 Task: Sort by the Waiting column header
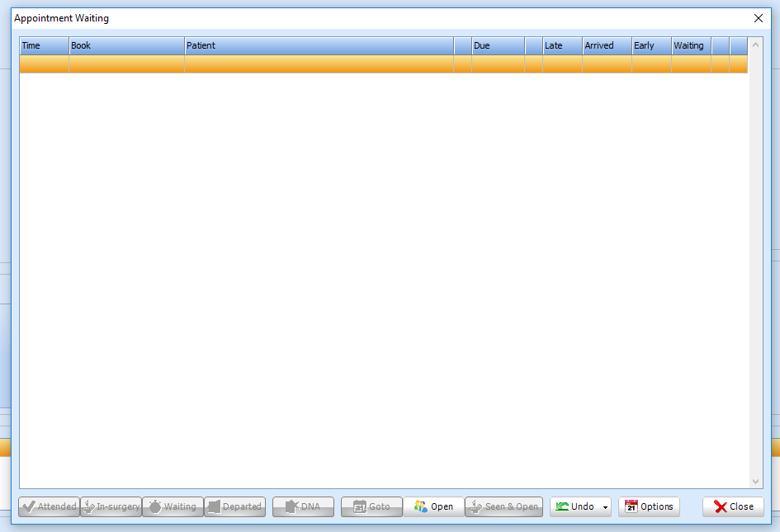pos(692,45)
